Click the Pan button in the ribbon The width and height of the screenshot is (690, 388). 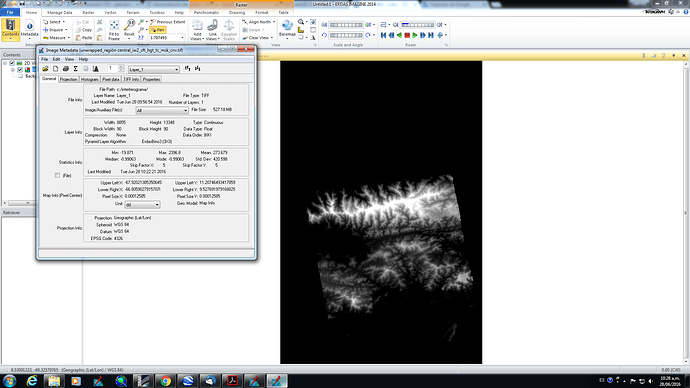coord(158,30)
